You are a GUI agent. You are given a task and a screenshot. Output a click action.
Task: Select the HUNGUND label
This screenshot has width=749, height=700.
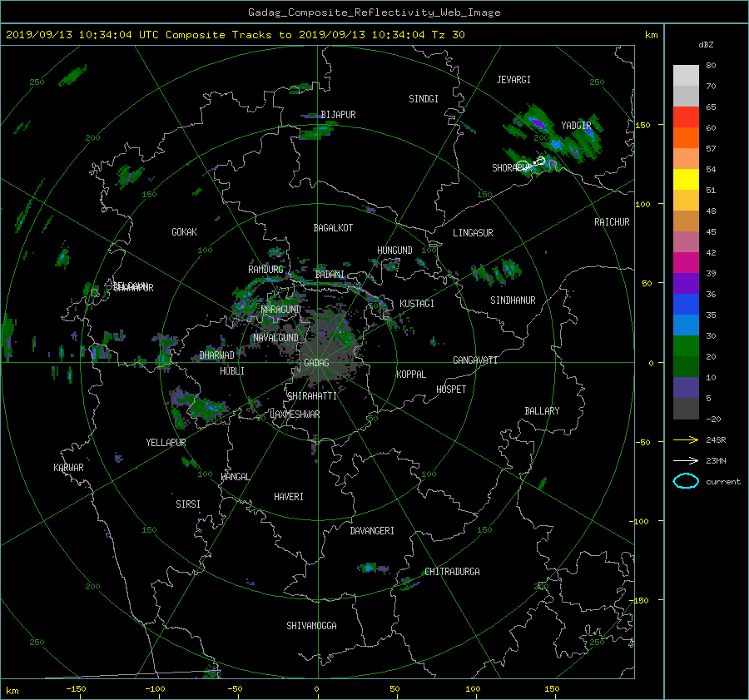pos(394,251)
